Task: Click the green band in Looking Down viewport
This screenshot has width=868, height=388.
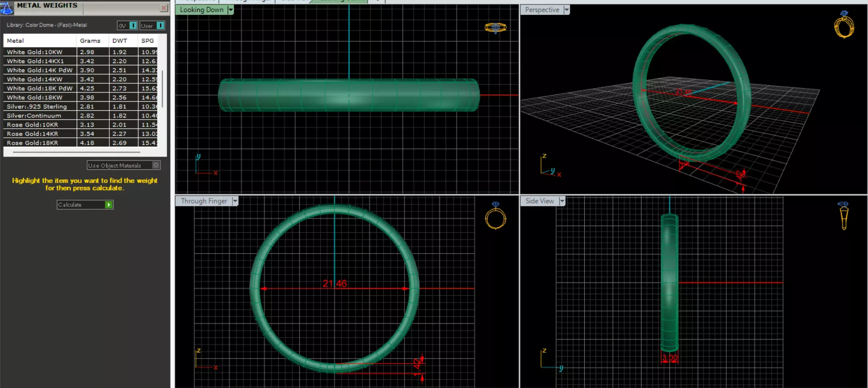Action: (349, 95)
